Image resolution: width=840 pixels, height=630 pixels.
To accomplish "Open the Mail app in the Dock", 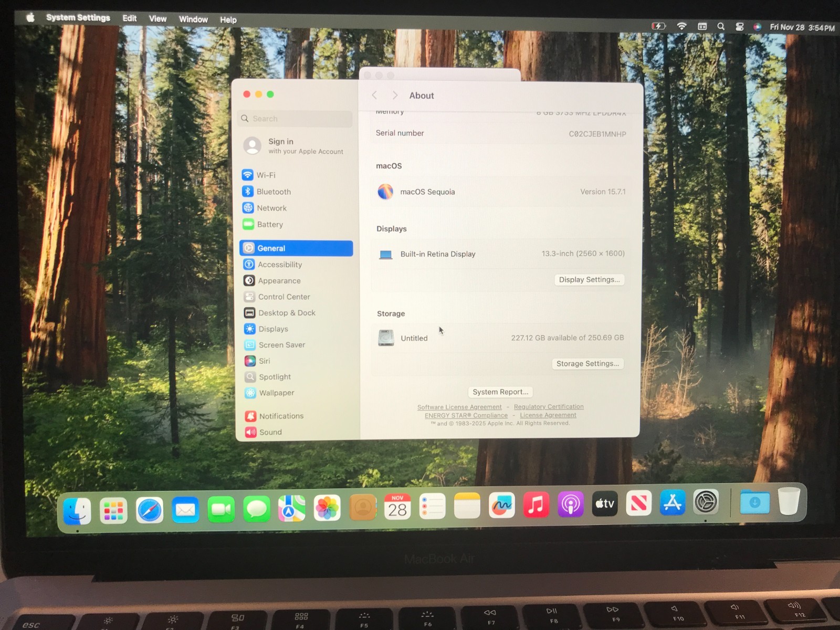I will click(185, 509).
